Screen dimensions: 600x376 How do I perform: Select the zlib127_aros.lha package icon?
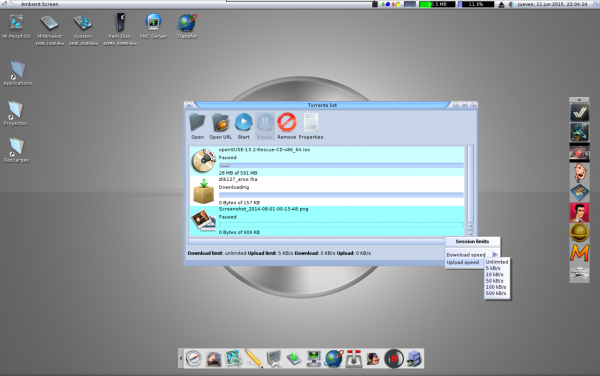203,190
